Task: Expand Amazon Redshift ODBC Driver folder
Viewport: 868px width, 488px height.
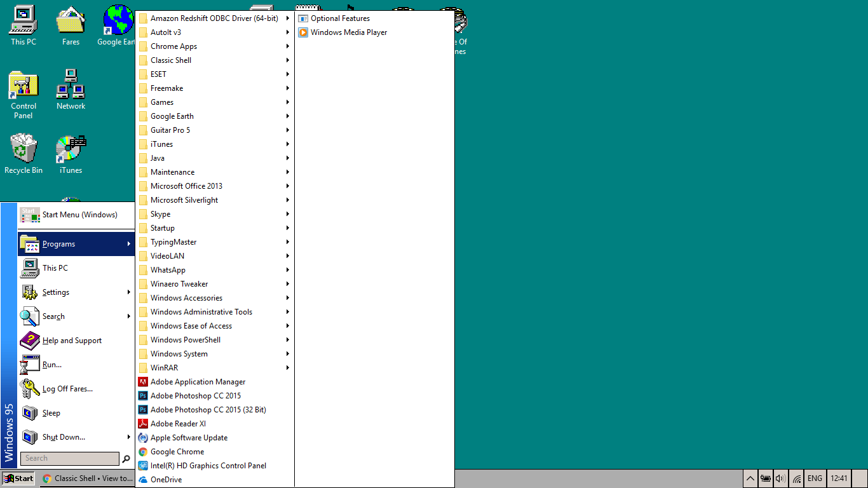Action: (x=215, y=18)
